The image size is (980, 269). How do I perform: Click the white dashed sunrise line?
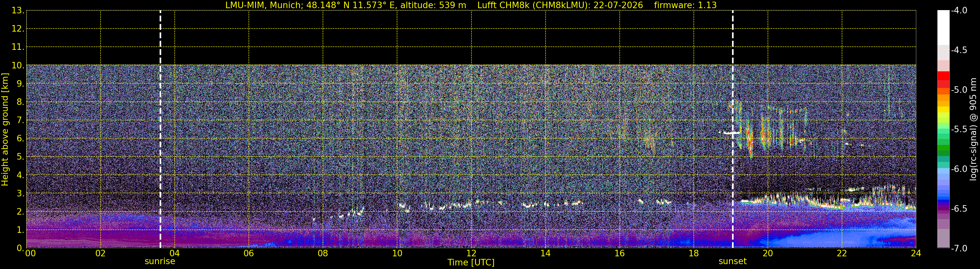tap(160, 129)
